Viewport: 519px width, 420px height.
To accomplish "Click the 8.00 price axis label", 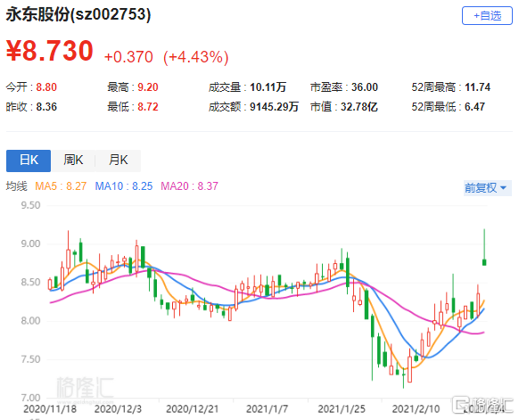I will click(x=30, y=321).
